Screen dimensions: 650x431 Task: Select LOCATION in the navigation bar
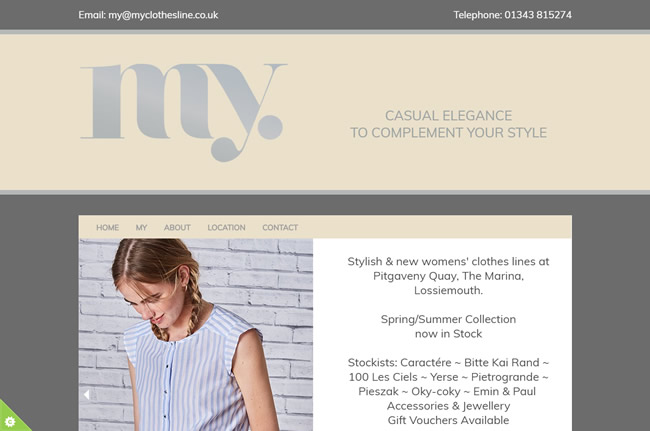(x=226, y=228)
